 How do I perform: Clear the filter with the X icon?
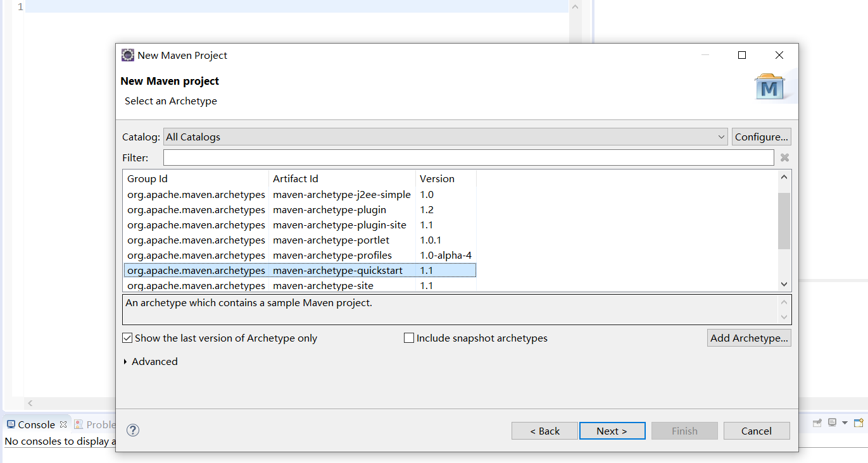point(784,157)
